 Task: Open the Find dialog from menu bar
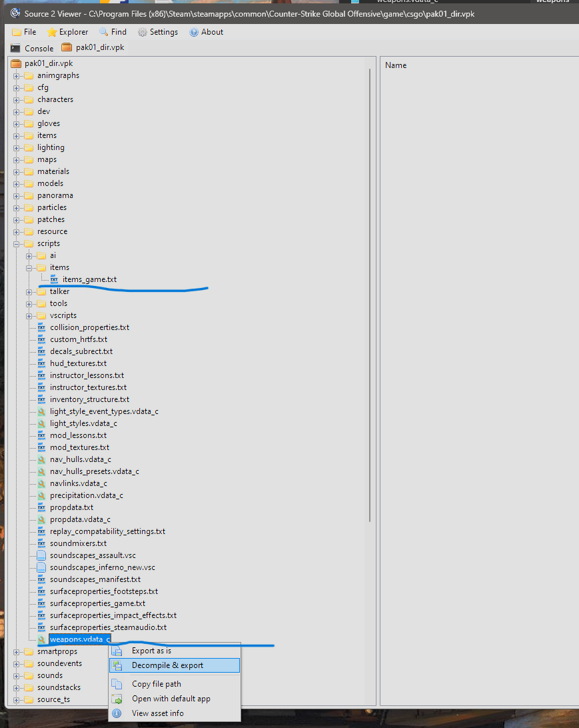[x=113, y=32]
